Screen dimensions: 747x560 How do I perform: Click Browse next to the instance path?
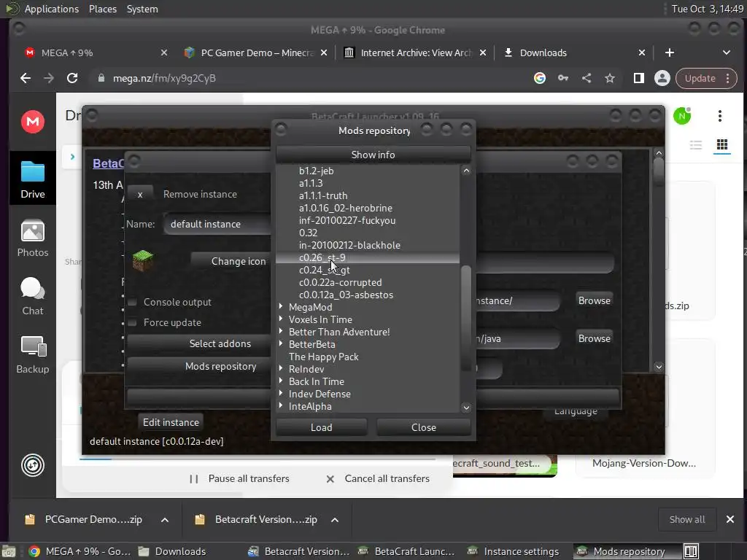pos(594,300)
